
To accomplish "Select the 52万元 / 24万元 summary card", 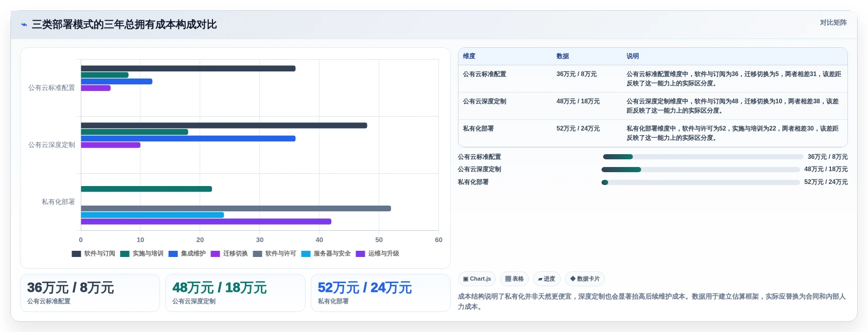I will pos(381,293).
